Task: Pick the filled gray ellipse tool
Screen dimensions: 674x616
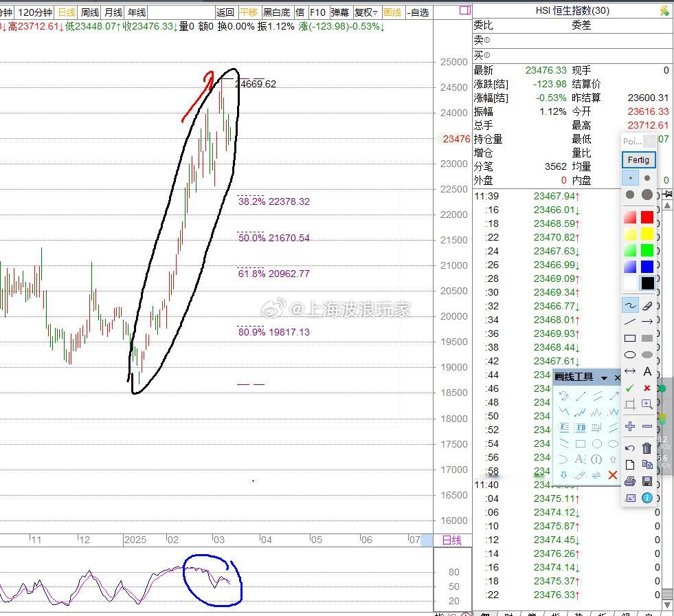Action: (647, 355)
